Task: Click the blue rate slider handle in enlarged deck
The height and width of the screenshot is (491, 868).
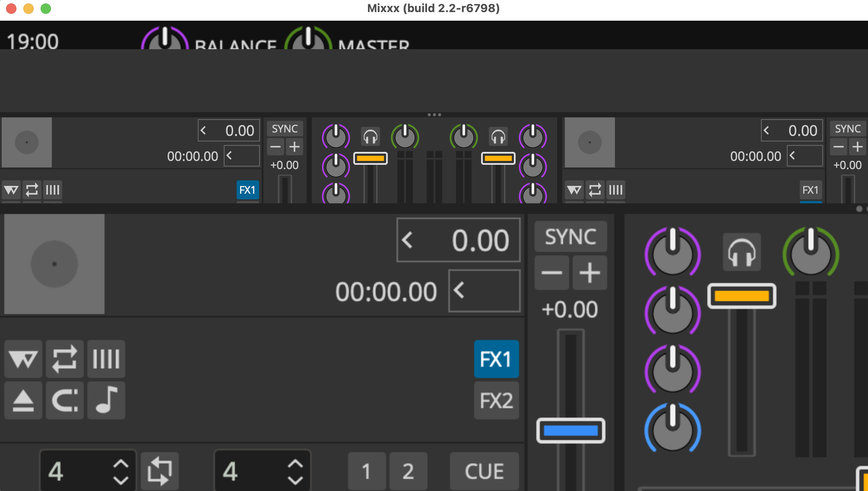Action: (x=570, y=430)
